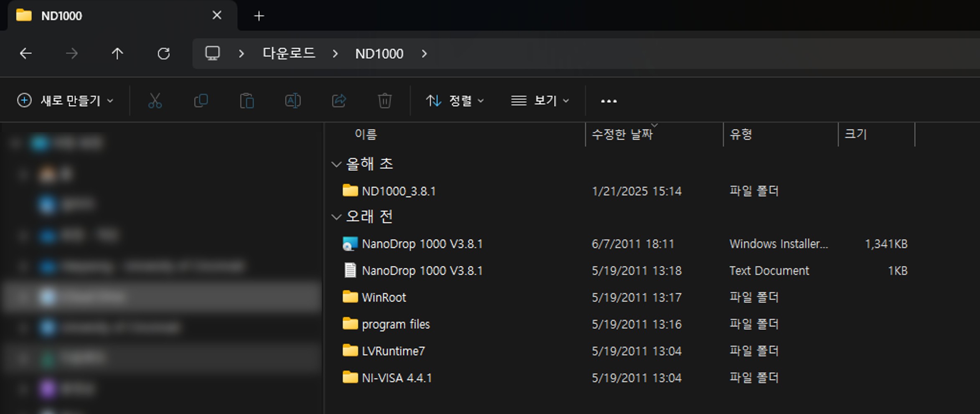
Task: Click the Paste clipboard icon
Action: point(247,101)
